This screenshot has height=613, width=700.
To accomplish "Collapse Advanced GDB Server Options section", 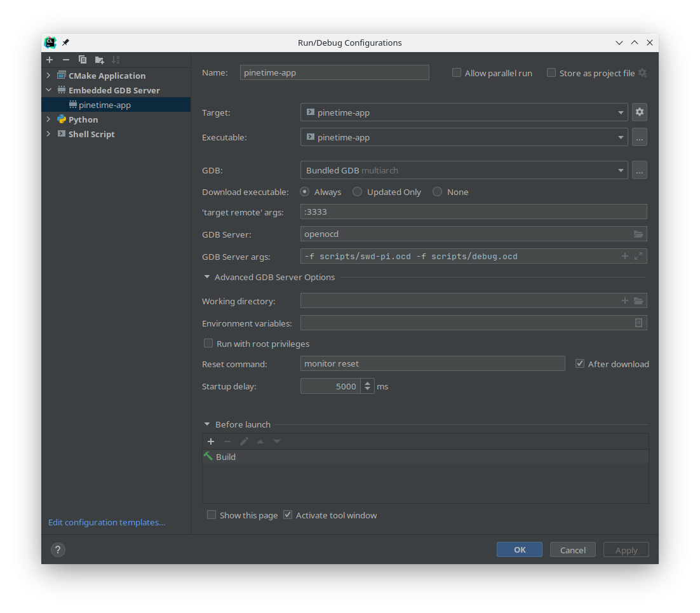I will [x=207, y=277].
